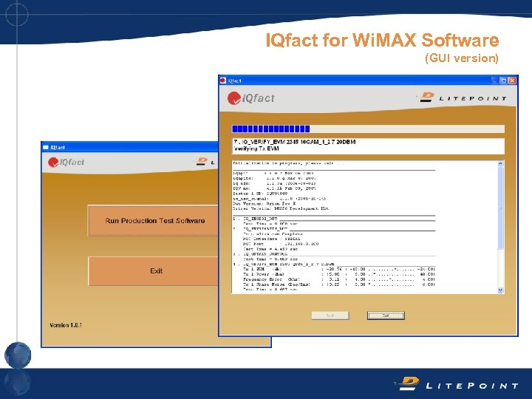This screenshot has height=399, width=532.
Task: Click the 'Tx 1 Power' result row in log
Action: tap(339, 274)
